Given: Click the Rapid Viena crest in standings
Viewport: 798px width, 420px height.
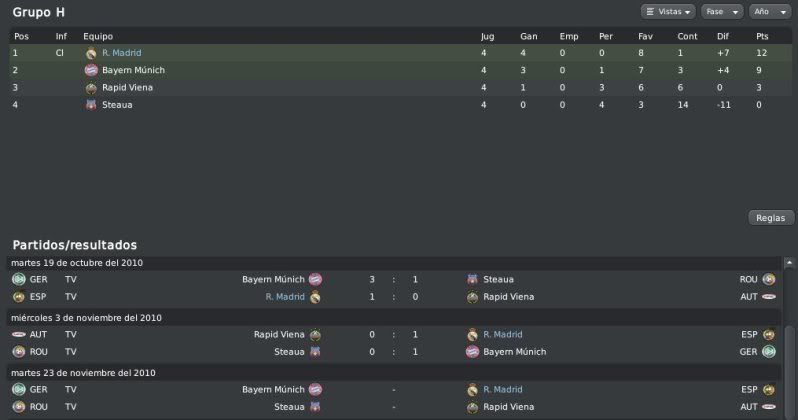Looking at the screenshot, I should [91, 88].
